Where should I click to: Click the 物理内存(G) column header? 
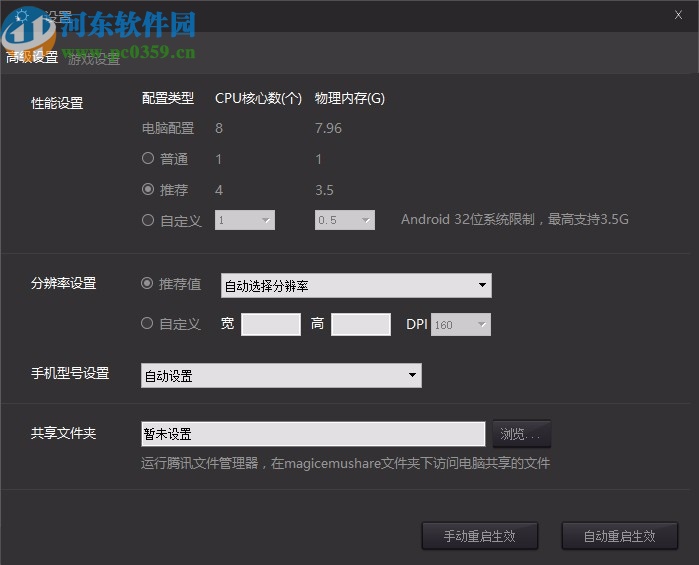350,98
